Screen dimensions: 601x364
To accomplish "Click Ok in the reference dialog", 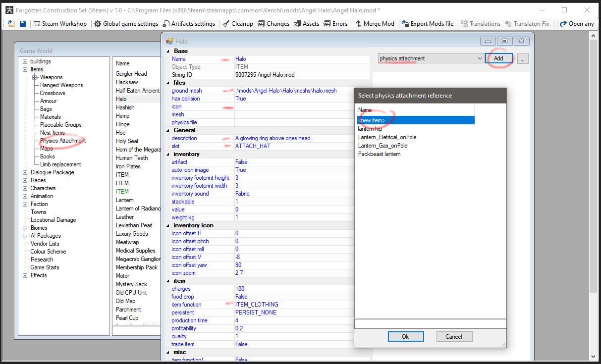I will click(406, 337).
